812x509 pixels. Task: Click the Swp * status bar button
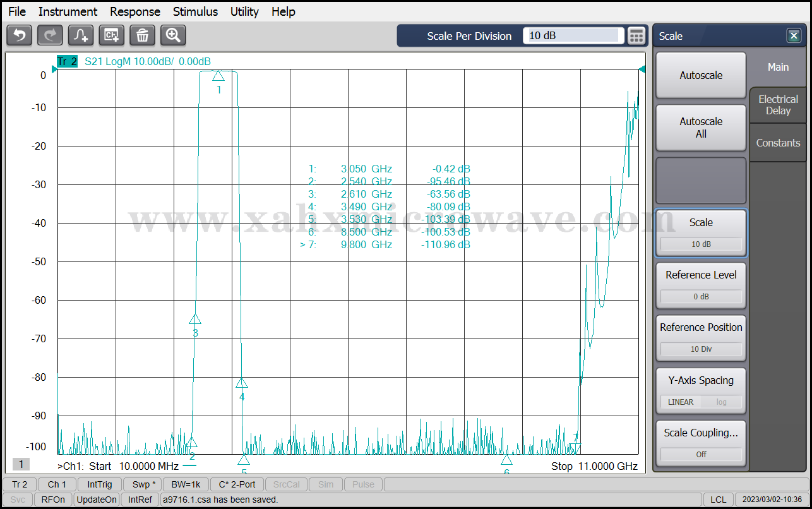tap(142, 484)
